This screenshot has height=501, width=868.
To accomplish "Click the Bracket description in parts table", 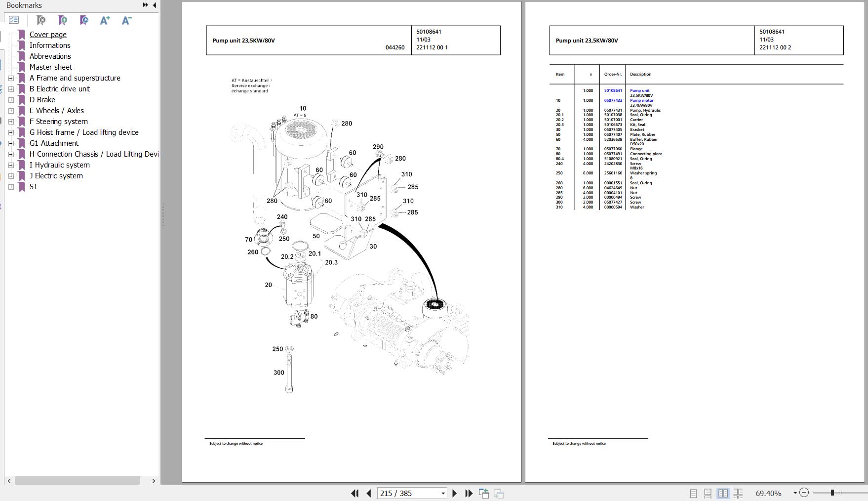I will coord(637,129).
